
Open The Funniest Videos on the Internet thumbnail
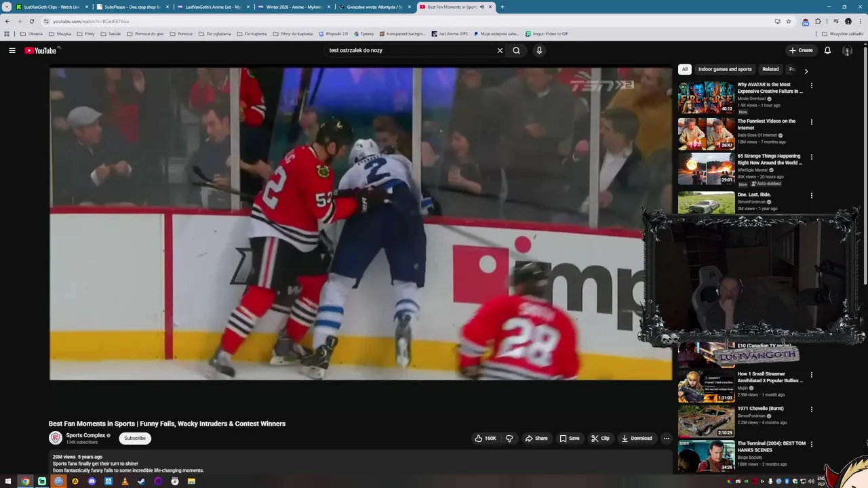tap(706, 134)
